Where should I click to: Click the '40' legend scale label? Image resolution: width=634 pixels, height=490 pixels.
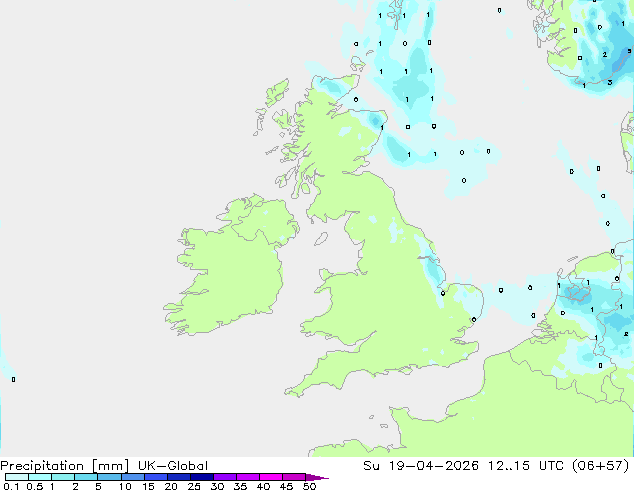(x=263, y=486)
